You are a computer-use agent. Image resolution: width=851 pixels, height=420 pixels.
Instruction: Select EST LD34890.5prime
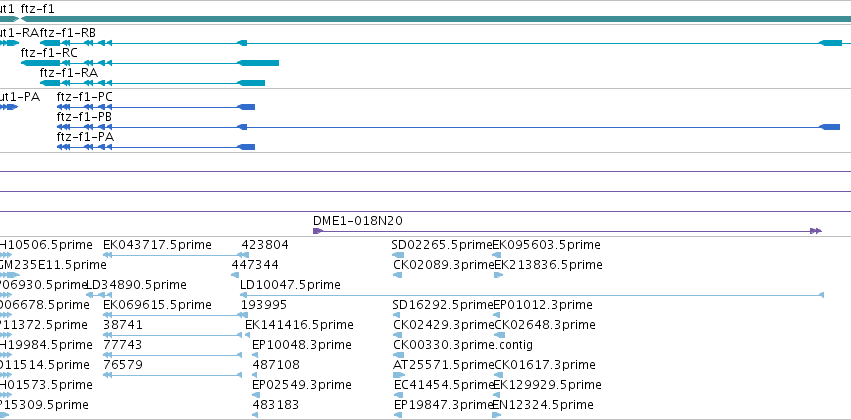tap(136, 285)
